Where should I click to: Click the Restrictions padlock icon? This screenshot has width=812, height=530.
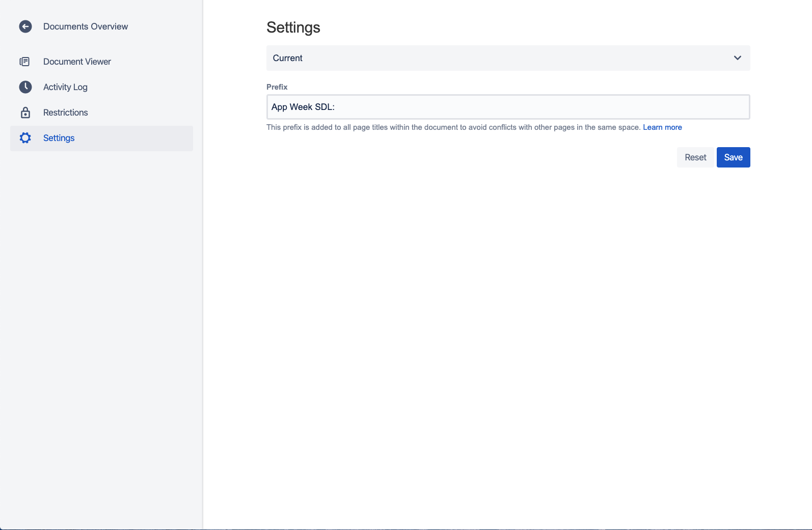click(x=25, y=113)
